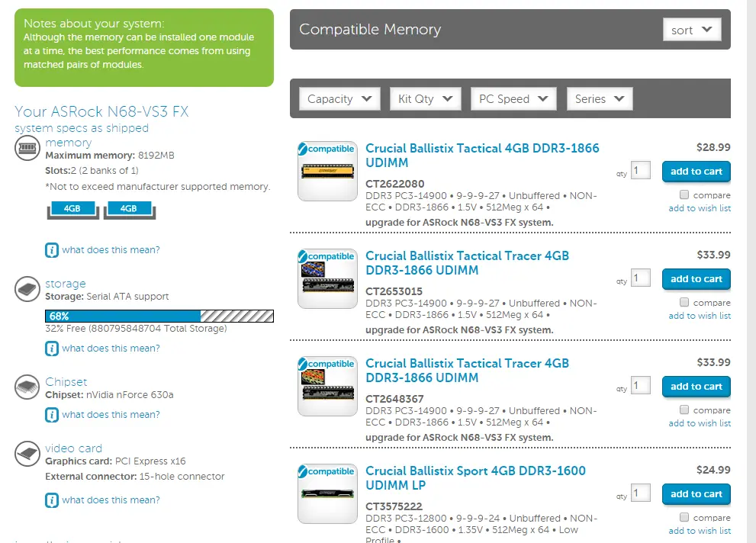Click 'what does this mean?' under Chipset
Screen dimensions: 756x543
point(111,415)
